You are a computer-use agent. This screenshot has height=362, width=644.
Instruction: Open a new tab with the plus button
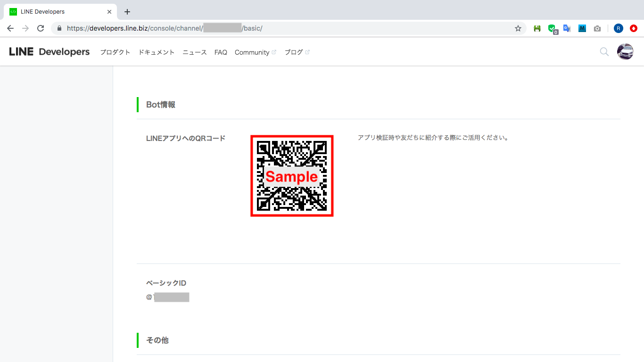tap(127, 12)
